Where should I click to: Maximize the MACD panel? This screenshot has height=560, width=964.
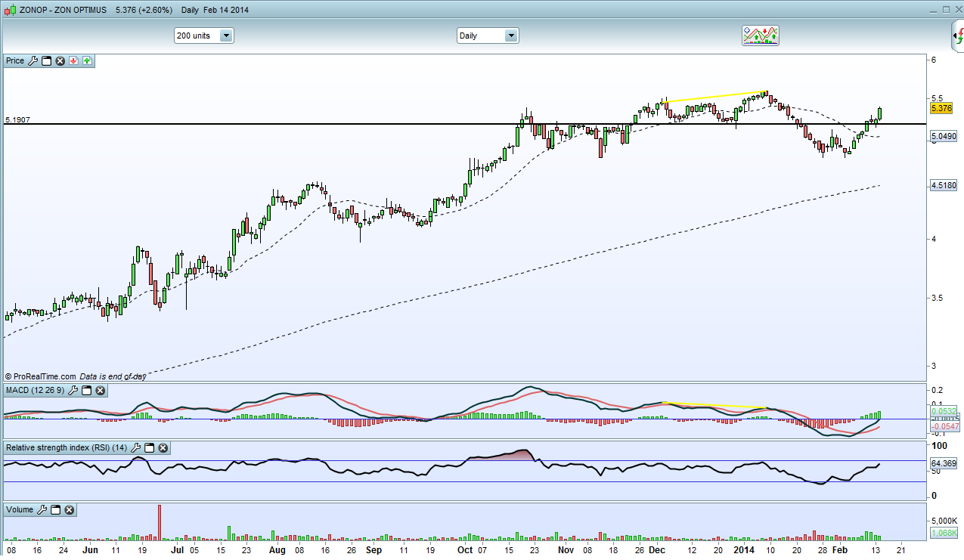coord(87,391)
